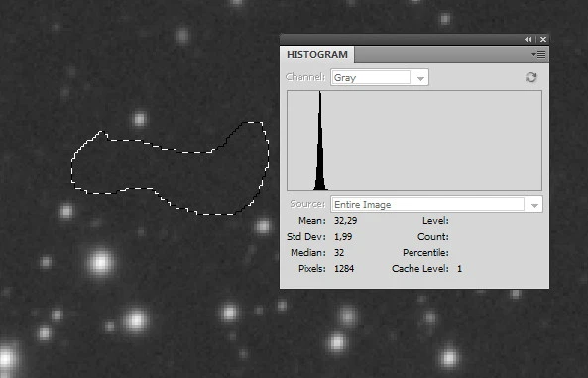Open the Histogram panel options menu
This screenshot has width=588, height=378.
538,55
